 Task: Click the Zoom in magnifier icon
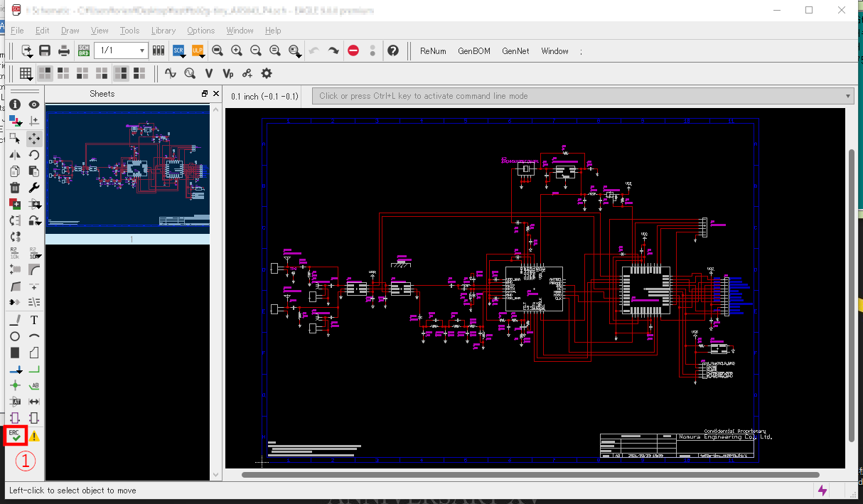237,50
